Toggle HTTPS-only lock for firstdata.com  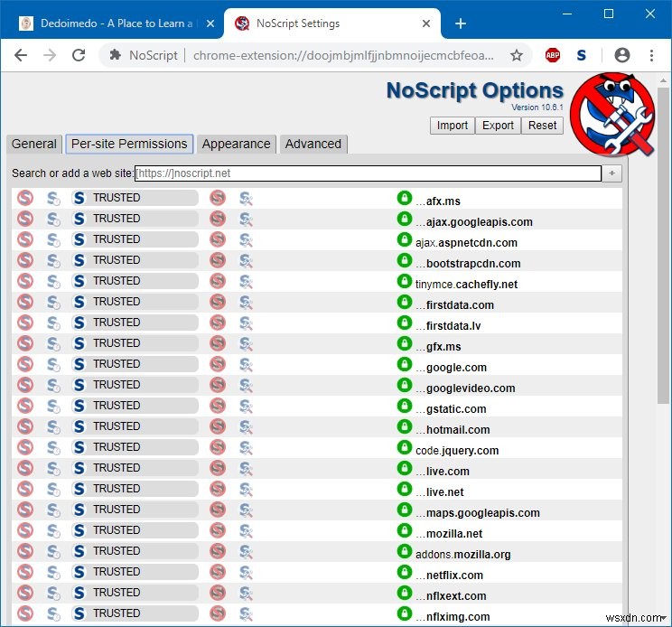point(404,302)
